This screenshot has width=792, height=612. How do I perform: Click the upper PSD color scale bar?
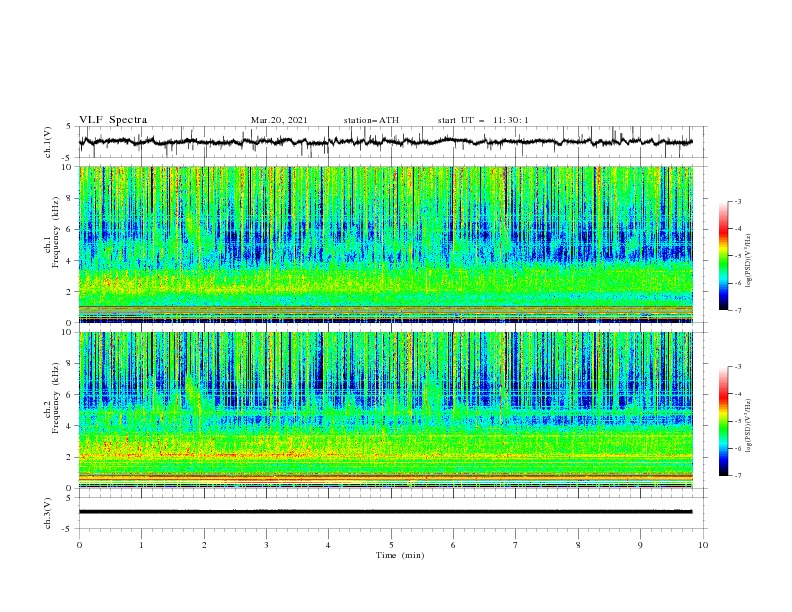[723, 256]
